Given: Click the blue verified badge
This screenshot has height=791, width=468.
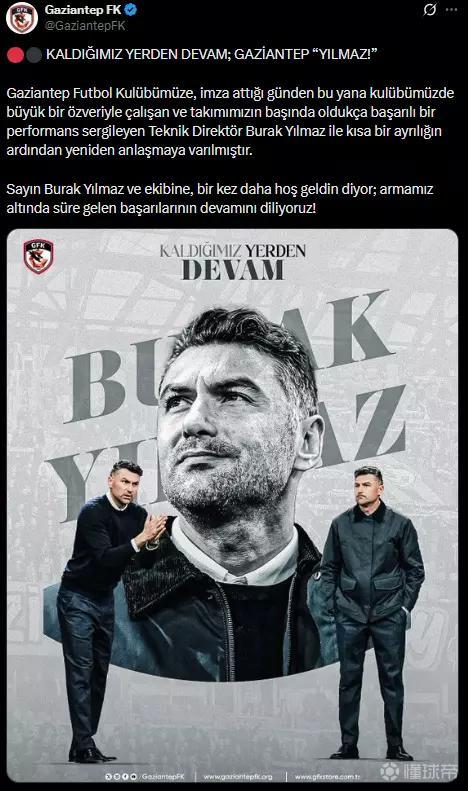Looking at the screenshot, I should pos(131,9).
